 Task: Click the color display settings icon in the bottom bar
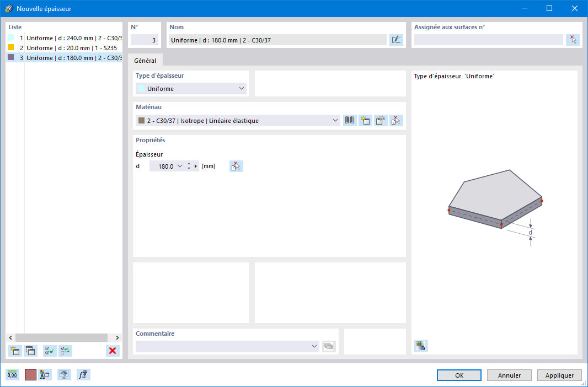coord(45,374)
